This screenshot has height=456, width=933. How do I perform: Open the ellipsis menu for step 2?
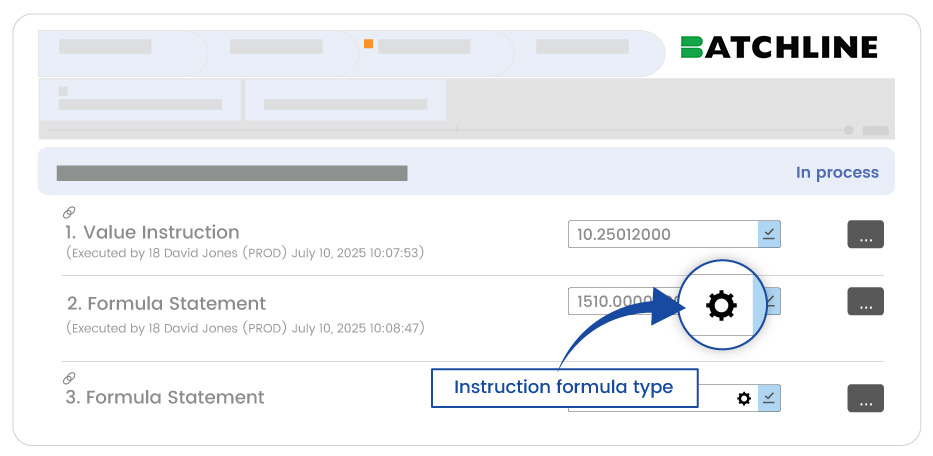(x=865, y=301)
